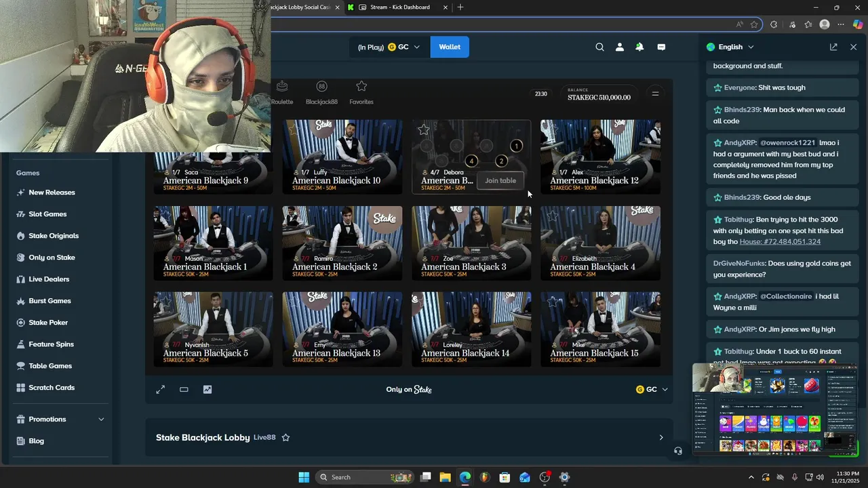Open American Blackjack 14 with Loreley
The width and height of the screenshot is (868, 488).
tap(471, 329)
